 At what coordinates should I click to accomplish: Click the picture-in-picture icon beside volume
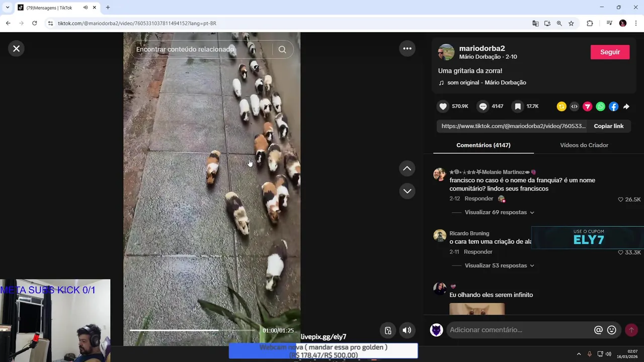pos(388,330)
